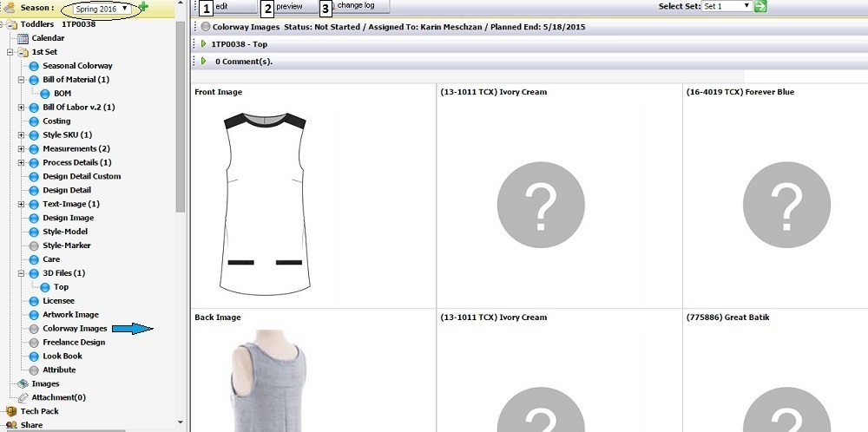Collapse the Bill of Material (1) node
This screenshot has height=432, width=868.
point(21,80)
